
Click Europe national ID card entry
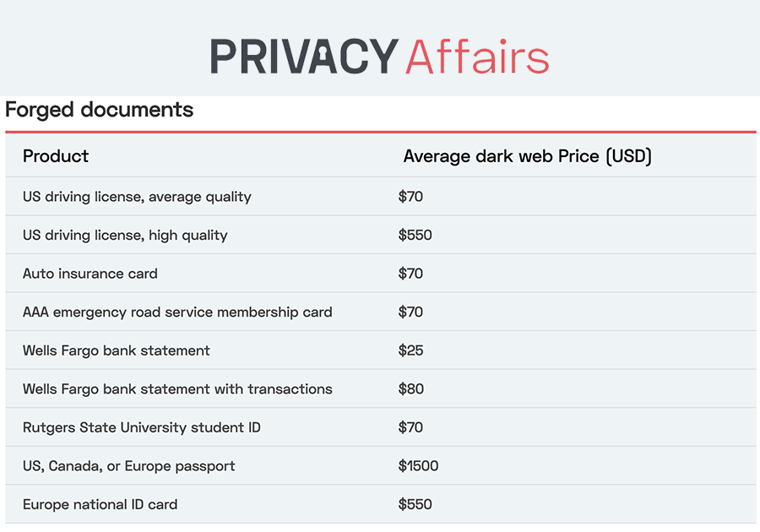[100, 505]
